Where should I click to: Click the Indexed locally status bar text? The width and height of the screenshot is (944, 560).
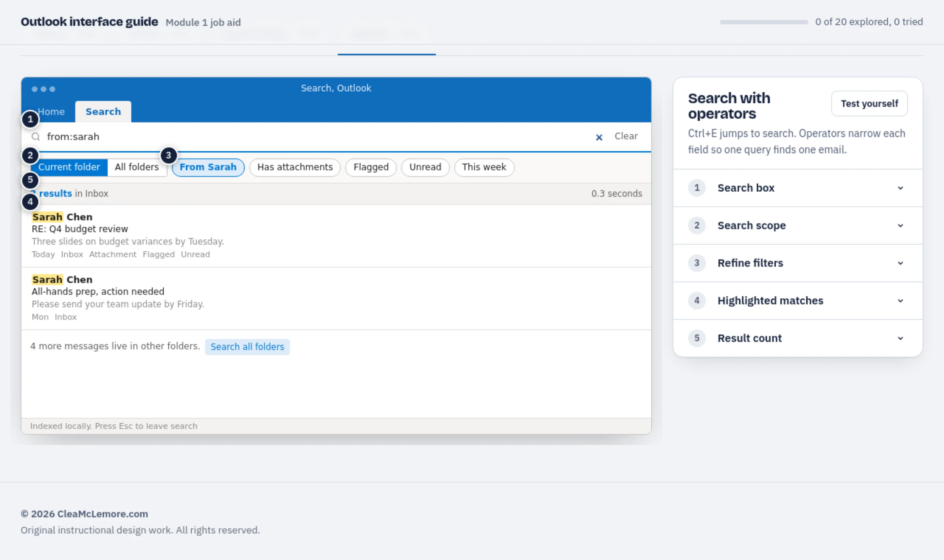coord(114,426)
